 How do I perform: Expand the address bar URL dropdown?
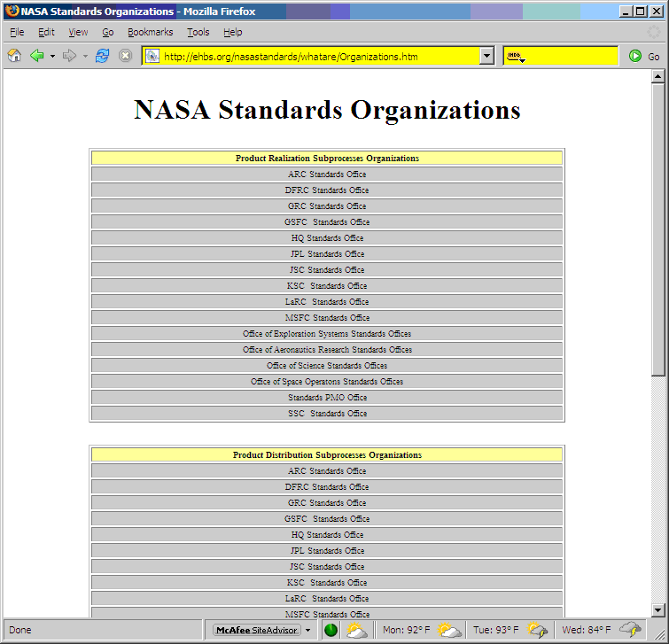point(486,56)
